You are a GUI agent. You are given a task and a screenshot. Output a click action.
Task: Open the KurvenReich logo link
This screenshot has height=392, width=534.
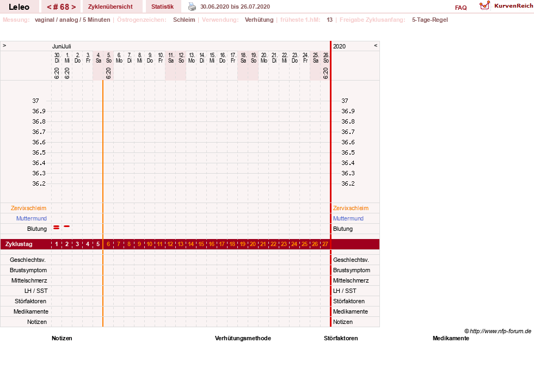pyautogui.click(x=506, y=6)
